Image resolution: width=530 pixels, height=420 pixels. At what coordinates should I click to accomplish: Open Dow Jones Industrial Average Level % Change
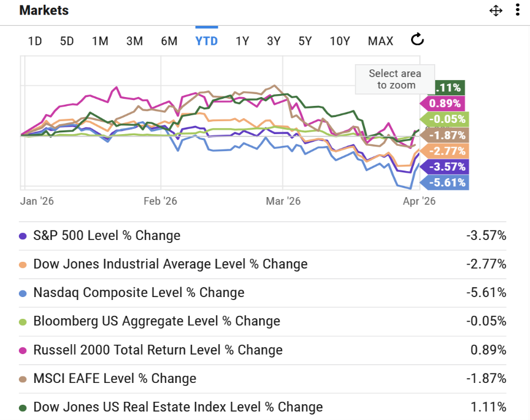[x=170, y=264]
